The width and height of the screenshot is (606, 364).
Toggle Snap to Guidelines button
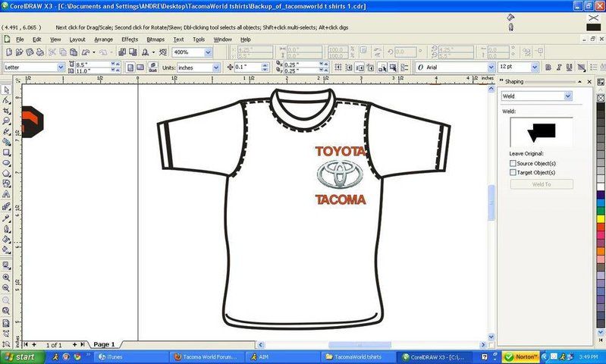[349, 67]
